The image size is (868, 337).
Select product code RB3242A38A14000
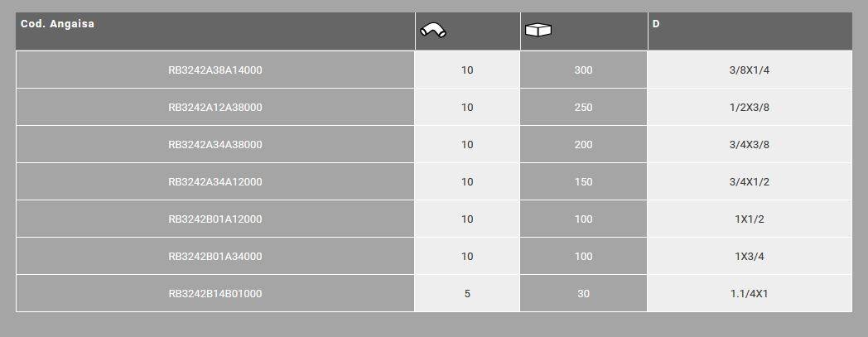tap(215, 70)
